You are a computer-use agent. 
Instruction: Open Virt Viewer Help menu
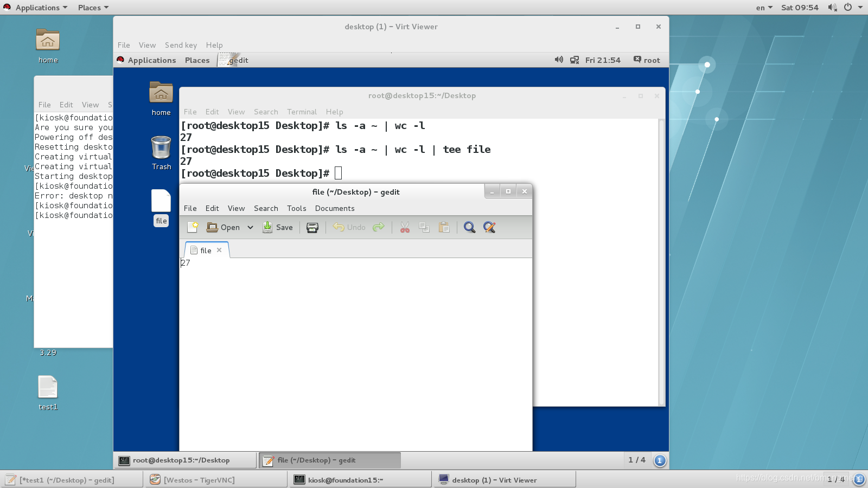click(214, 45)
